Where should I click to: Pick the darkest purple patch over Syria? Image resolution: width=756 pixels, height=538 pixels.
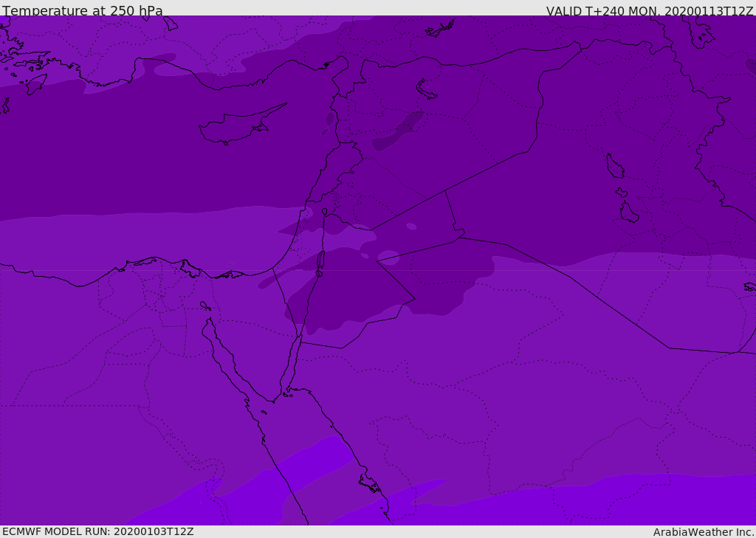point(398,131)
